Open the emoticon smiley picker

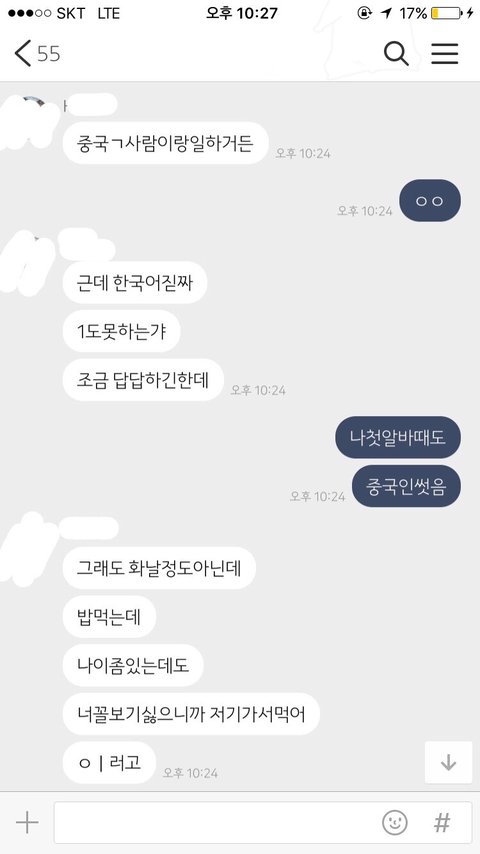pyautogui.click(x=394, y=822)
